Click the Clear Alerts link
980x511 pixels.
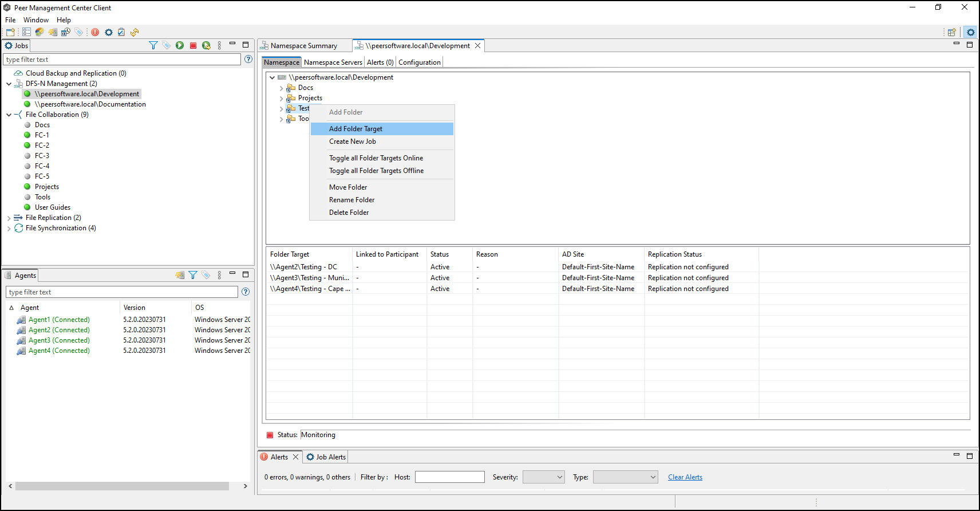click(x=685, y=477)
